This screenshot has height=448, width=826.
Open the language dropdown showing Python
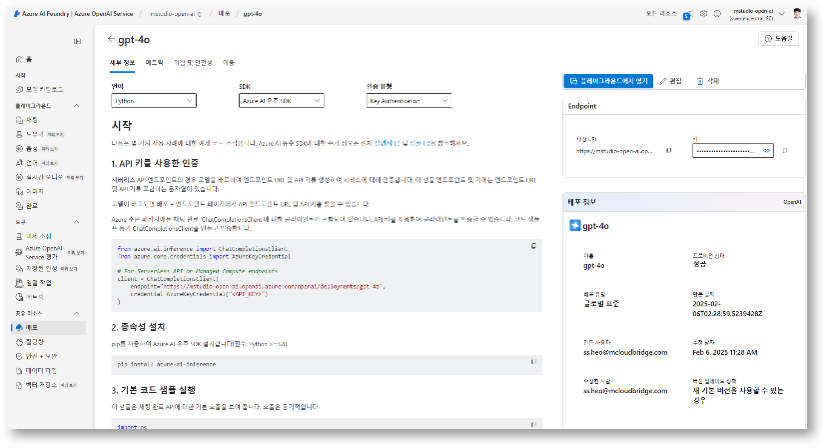point(154,101)
